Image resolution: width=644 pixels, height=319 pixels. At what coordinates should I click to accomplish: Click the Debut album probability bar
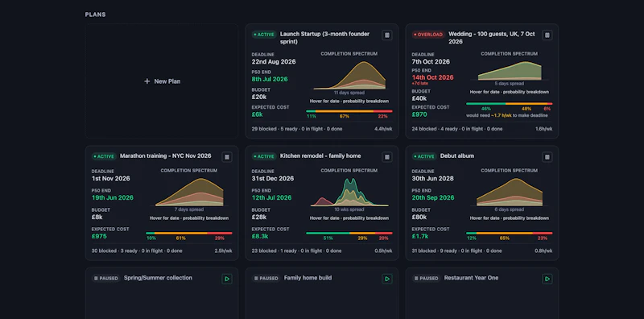click(510, 233)
